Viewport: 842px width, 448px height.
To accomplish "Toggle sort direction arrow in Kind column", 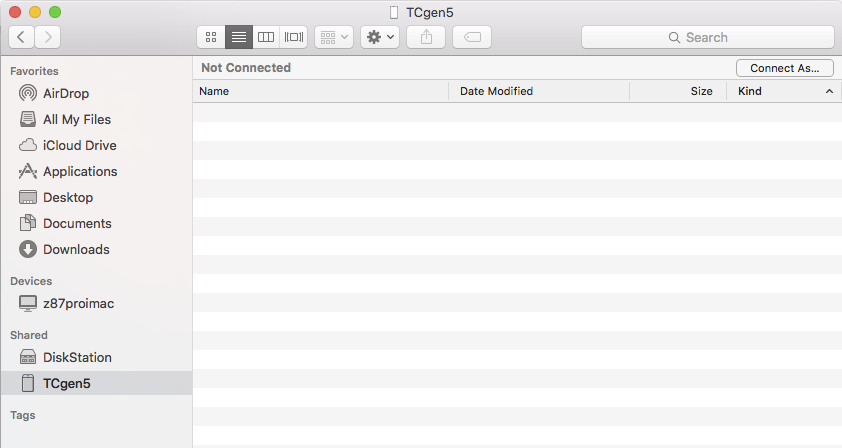I will click(829, 91).
